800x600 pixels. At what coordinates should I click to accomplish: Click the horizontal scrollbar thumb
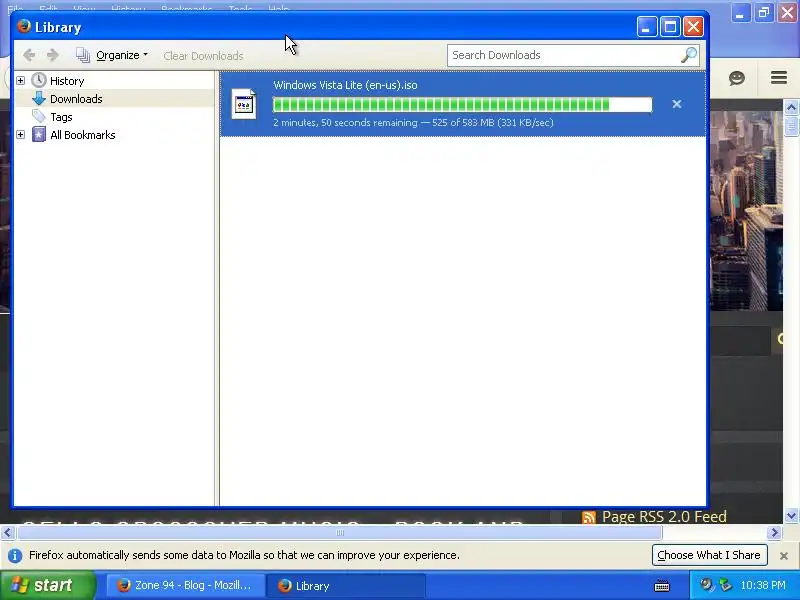click(x=340, y=533)
